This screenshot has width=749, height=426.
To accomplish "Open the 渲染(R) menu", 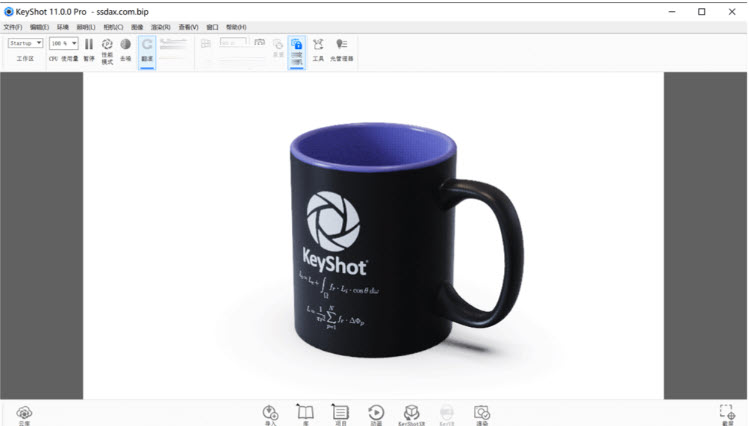I will tap(160, 27).
